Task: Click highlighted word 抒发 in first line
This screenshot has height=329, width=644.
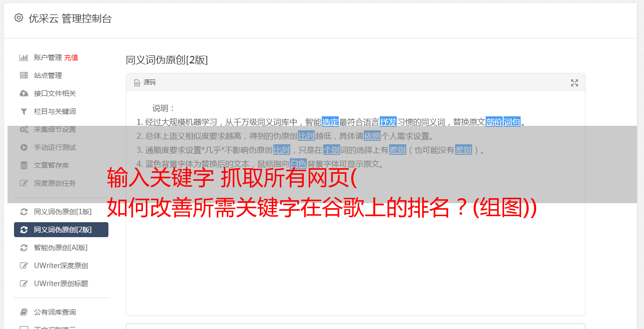Action: [388, 122]
